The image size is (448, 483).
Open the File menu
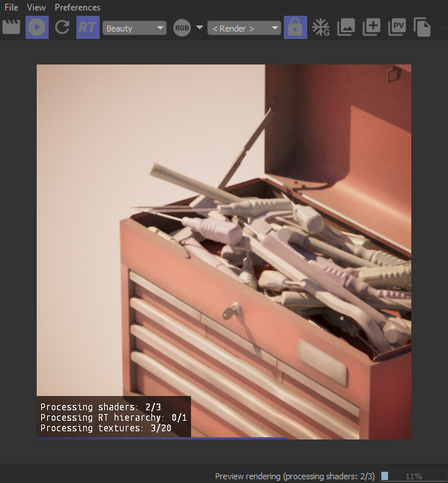point(11,7)
